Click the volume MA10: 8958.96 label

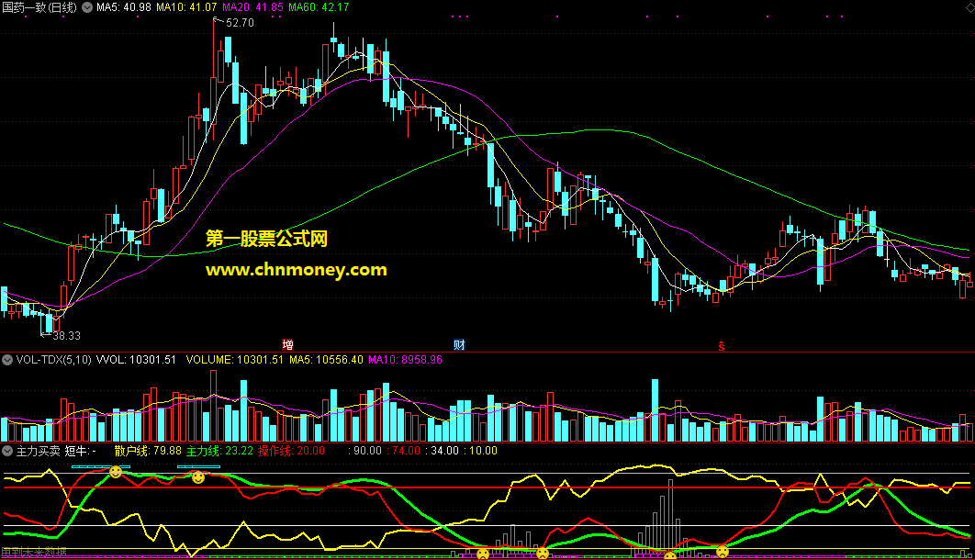[x=406, y=360]
